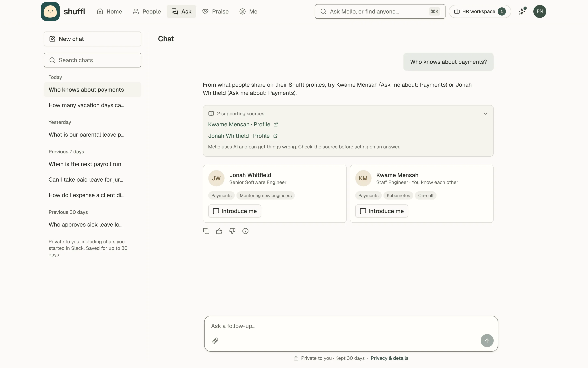Start a New chat
This screenshot has width=588, height=368.
pyautogui.click(x=92, y=39)
